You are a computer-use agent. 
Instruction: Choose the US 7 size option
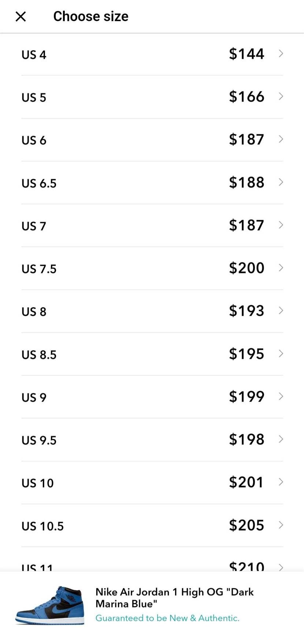(152, 225)
